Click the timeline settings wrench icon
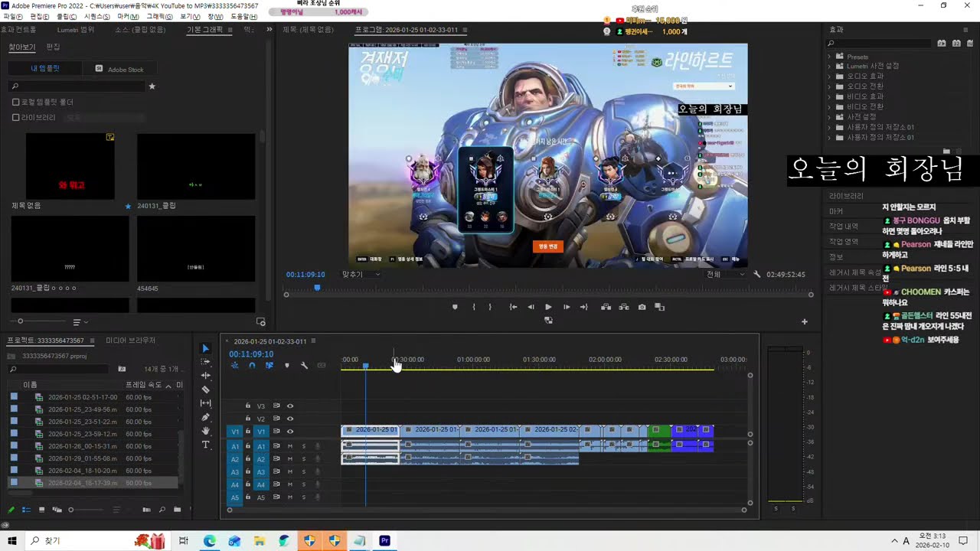 [x=304, y=366]
